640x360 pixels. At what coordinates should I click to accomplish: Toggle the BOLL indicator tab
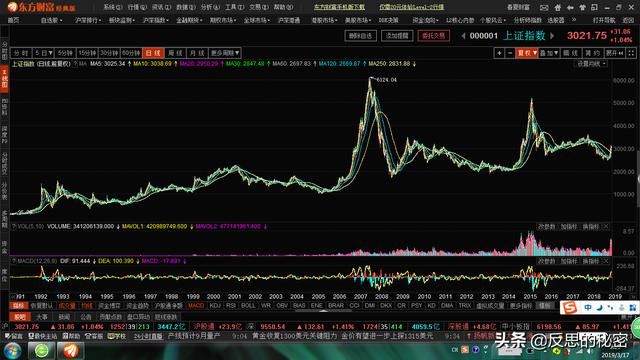[248, 306]
